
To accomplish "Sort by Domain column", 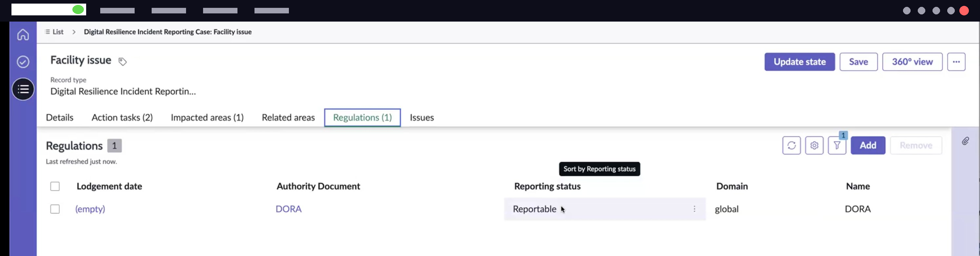I will [732, 186].
